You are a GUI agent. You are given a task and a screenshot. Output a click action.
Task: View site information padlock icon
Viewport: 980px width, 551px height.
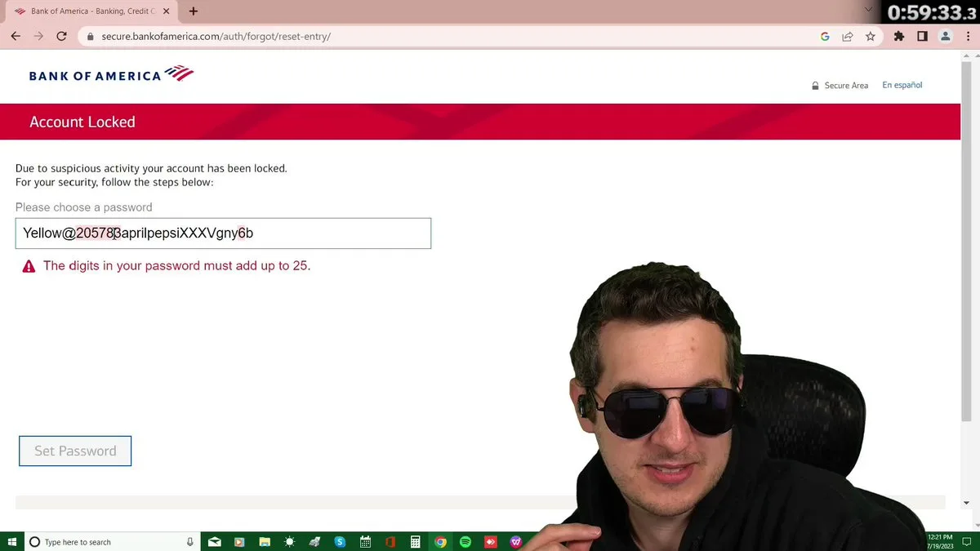click(90, 37)
